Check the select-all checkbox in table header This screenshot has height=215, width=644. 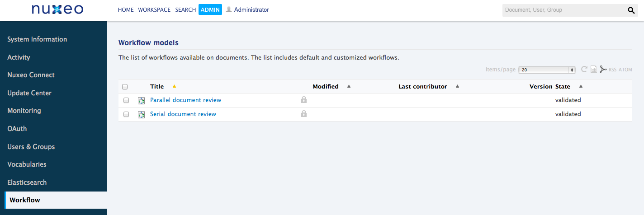coord(125,87)
